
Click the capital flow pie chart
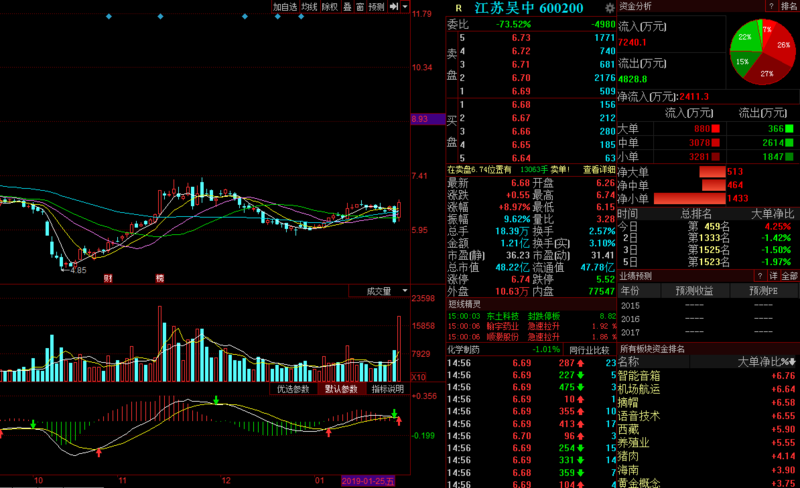pyautogui.click(x=762, y=52)
